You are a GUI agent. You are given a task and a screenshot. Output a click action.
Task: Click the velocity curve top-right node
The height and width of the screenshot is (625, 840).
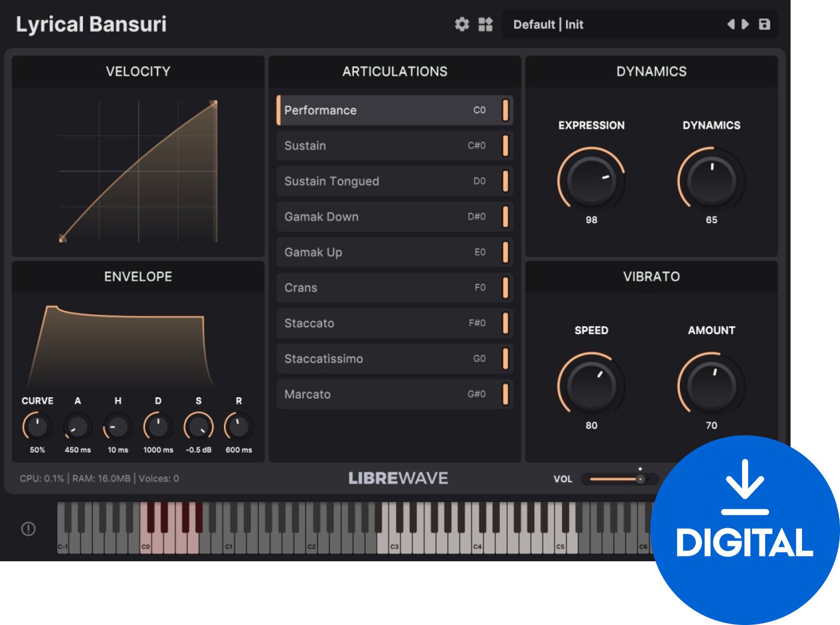point(213,104)
